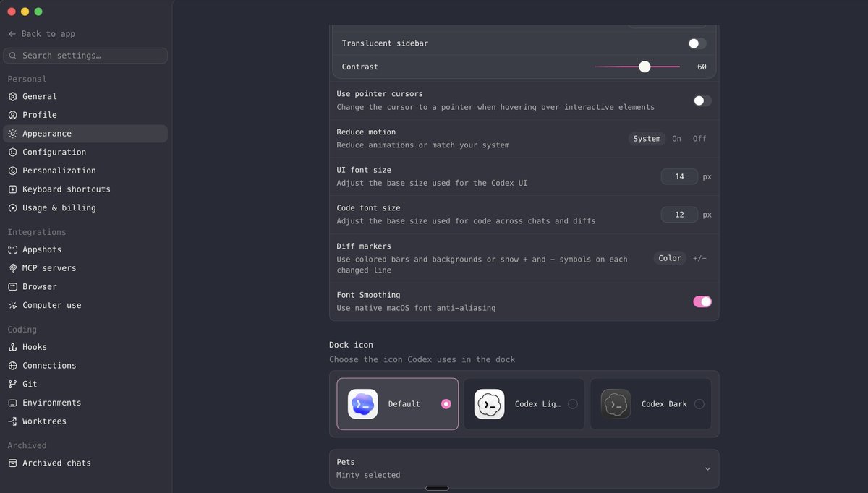Screen dimensions: 868x493
Task: Click the Search settings field
Action: 85,56
